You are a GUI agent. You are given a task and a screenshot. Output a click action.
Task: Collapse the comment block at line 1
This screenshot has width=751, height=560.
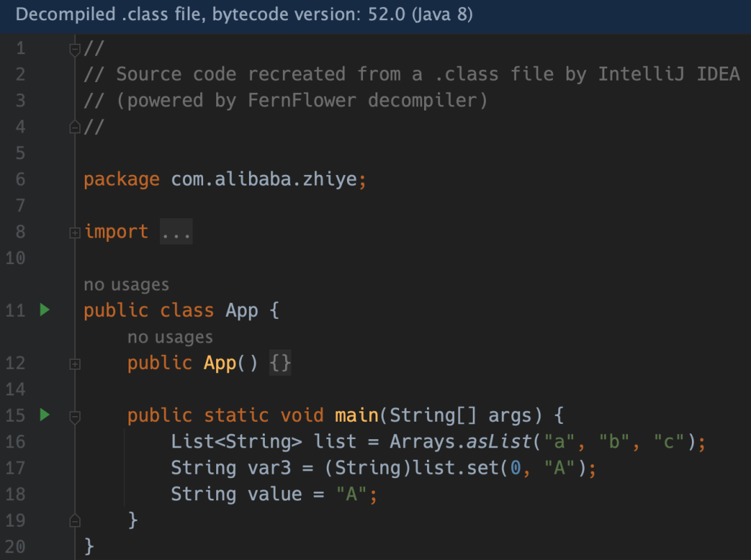[74, 49]
